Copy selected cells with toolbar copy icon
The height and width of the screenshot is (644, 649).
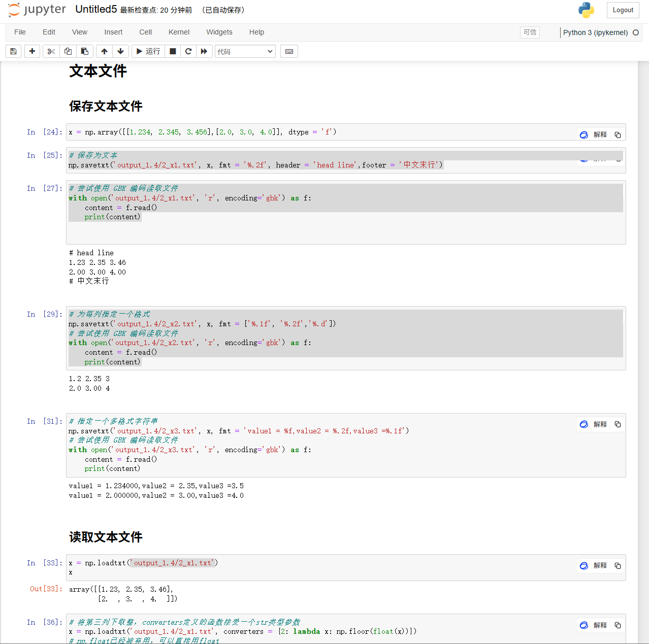pos(68,51)
